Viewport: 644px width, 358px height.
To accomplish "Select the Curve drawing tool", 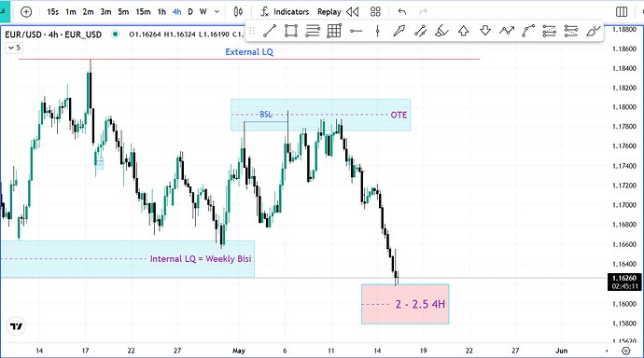I will 528,31.
